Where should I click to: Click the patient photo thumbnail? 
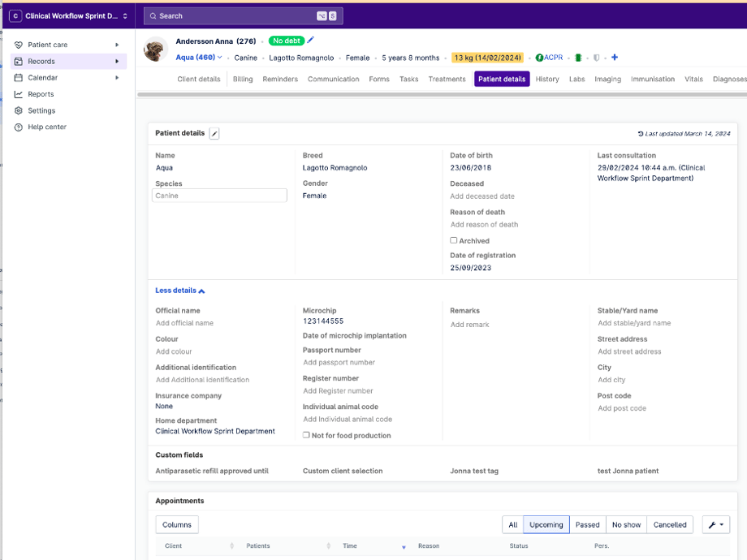[x=156, y=50]
